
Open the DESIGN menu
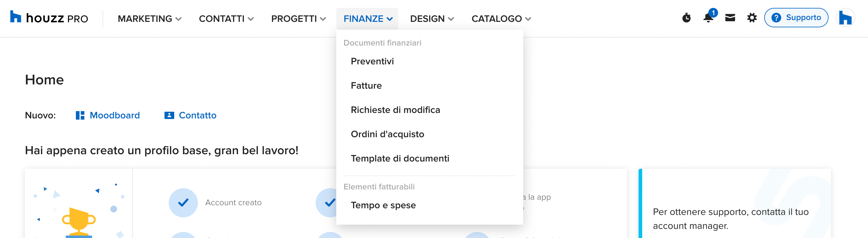[432, 19]
